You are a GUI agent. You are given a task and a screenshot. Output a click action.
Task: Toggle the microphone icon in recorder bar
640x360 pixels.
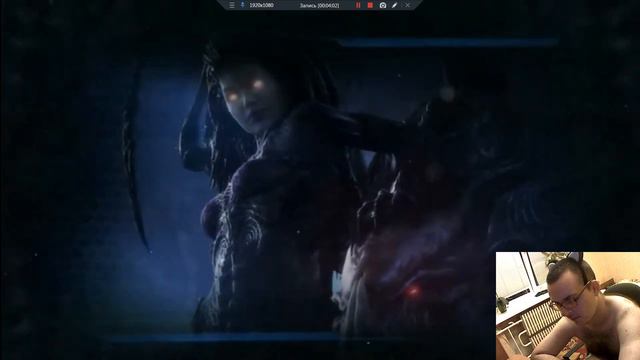click(x=242, y=5)
